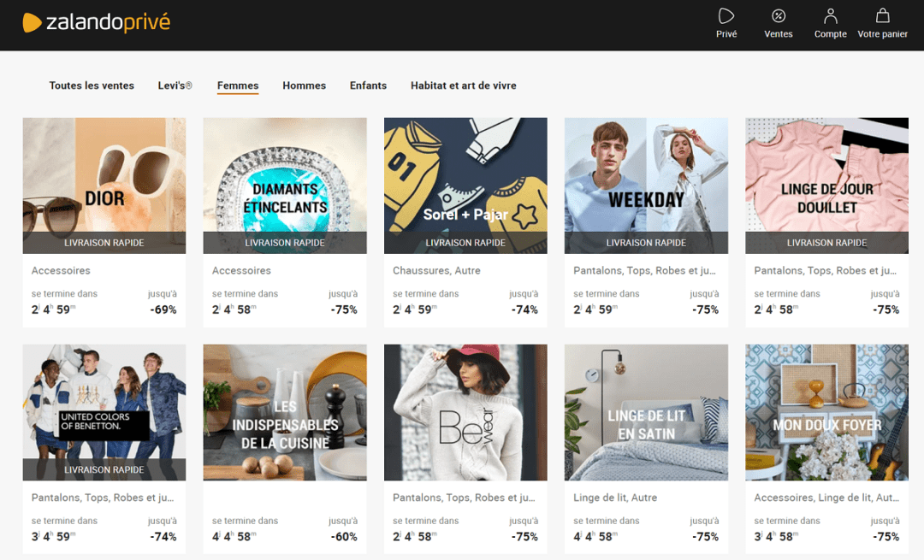The width and height of the screenshot is (924, 560).
Task: Click the Weekday sale countdown timer
Action: coord(595,309)
